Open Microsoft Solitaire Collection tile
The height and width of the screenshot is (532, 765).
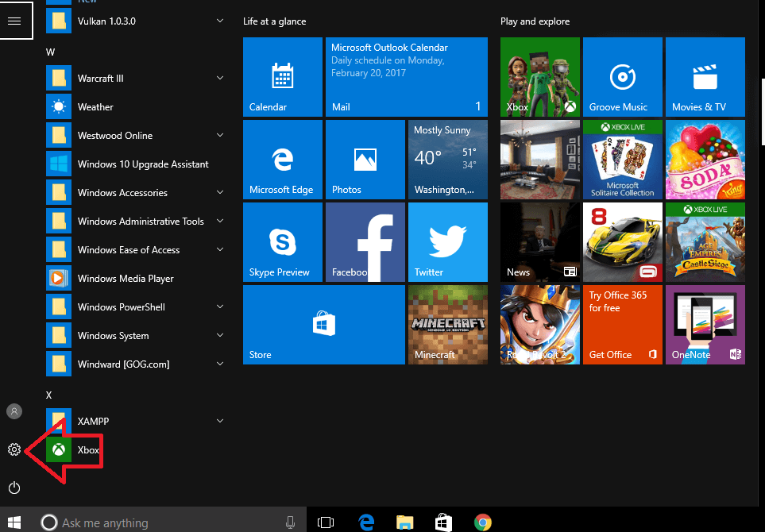tap(623, 160)
